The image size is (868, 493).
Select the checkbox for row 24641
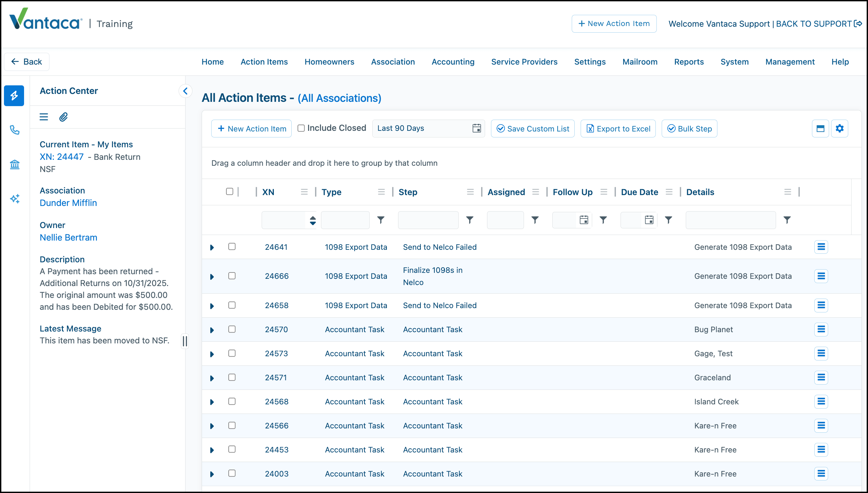pyautogui.click(x=232, y=246)
